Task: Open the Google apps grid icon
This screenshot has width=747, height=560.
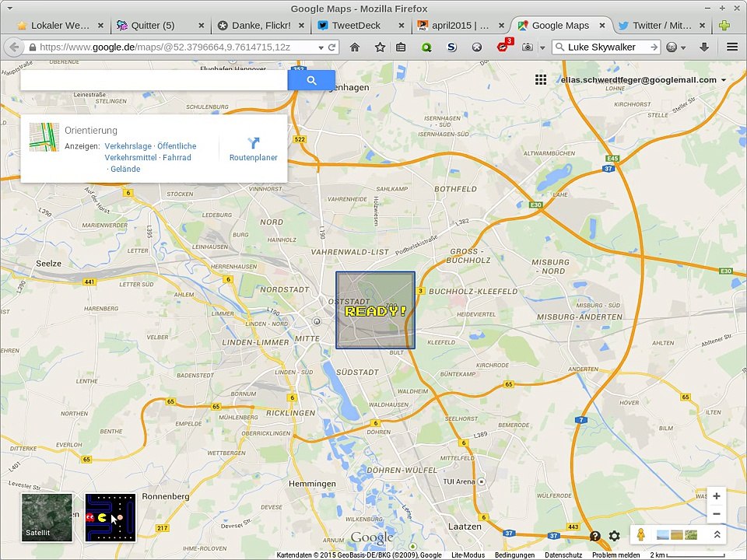Action: coord(541,79)
